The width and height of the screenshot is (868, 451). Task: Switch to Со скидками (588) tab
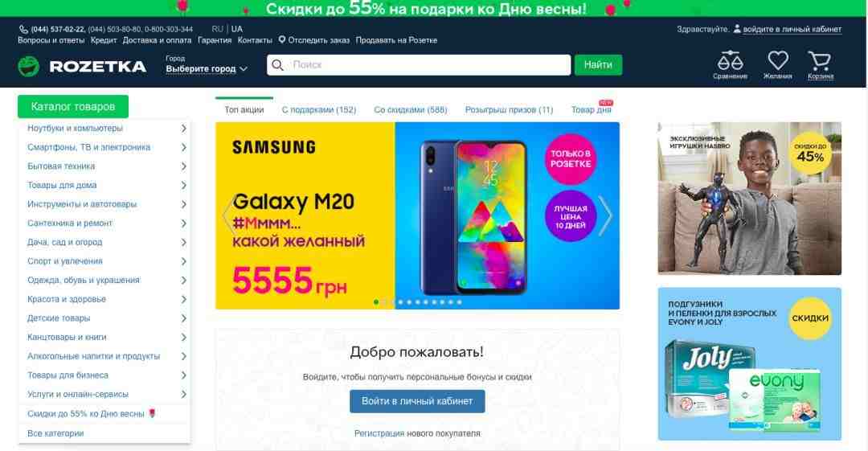point(410,109)
